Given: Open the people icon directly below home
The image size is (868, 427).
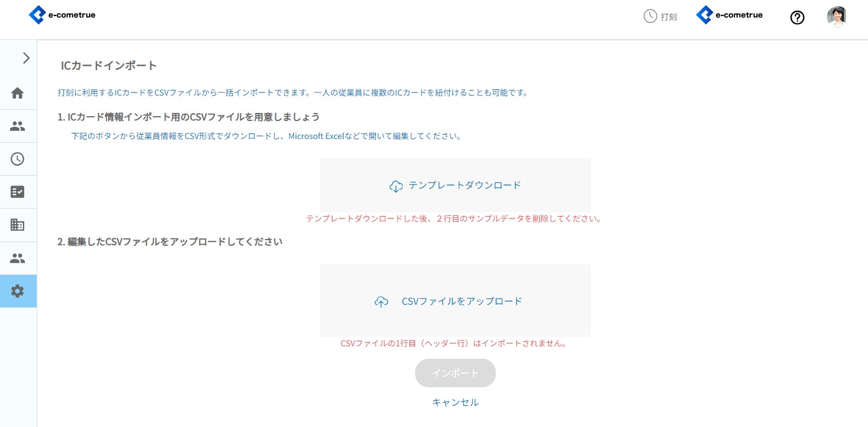Looking at the screenshot, I should (17, 127).
